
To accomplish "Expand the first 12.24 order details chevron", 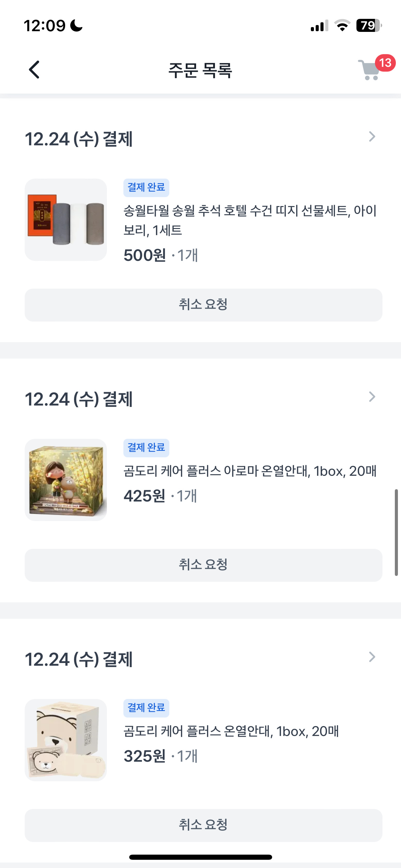I will pyautogui.click(x=372, y=137).
